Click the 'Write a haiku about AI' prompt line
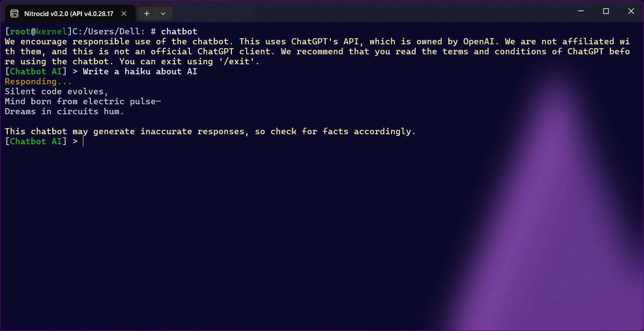 140,72
